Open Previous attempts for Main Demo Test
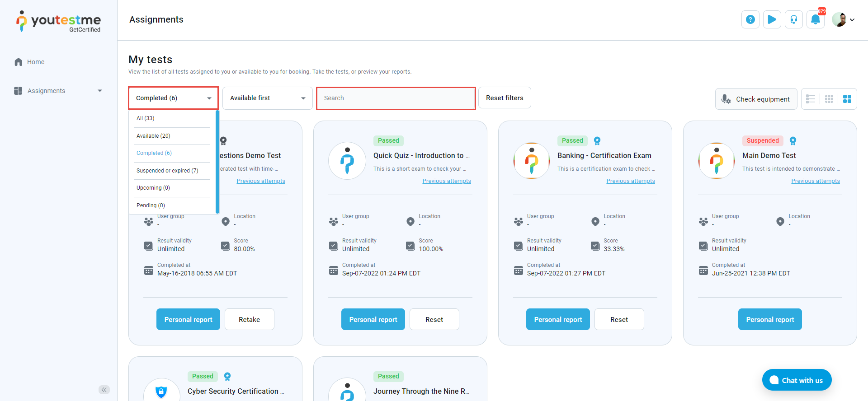 coord(815,181)
